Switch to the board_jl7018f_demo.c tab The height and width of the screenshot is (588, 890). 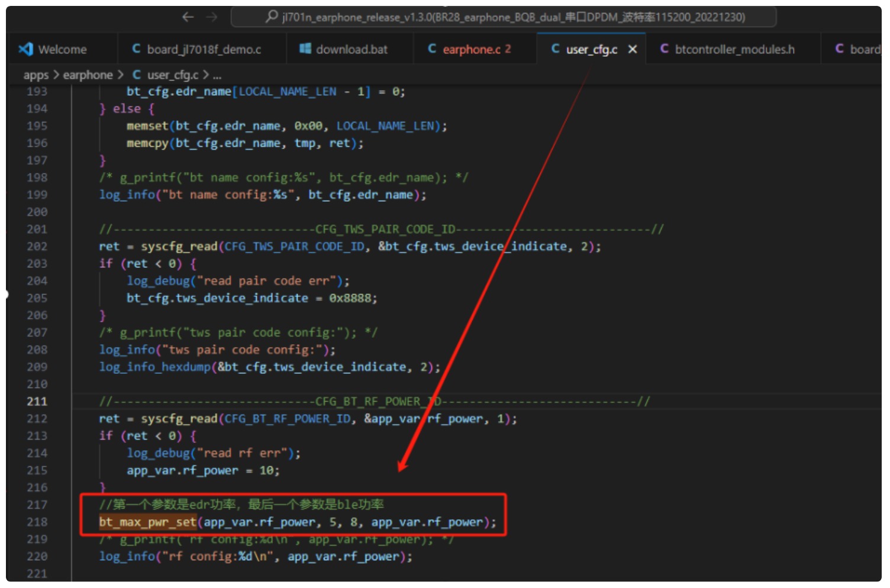coord(204,49)
